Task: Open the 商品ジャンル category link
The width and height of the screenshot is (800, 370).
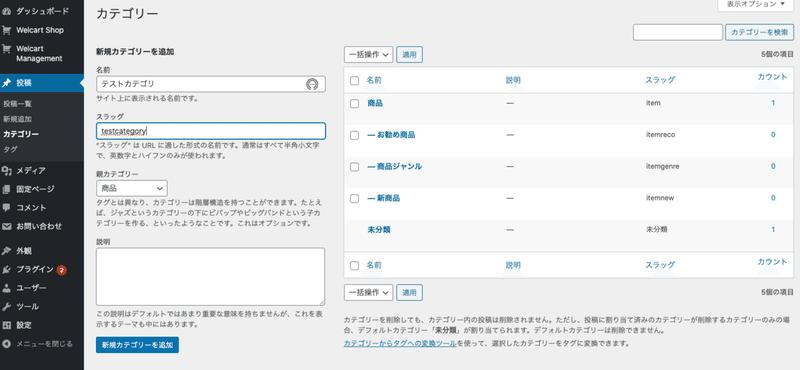Action: coord(394,166)
